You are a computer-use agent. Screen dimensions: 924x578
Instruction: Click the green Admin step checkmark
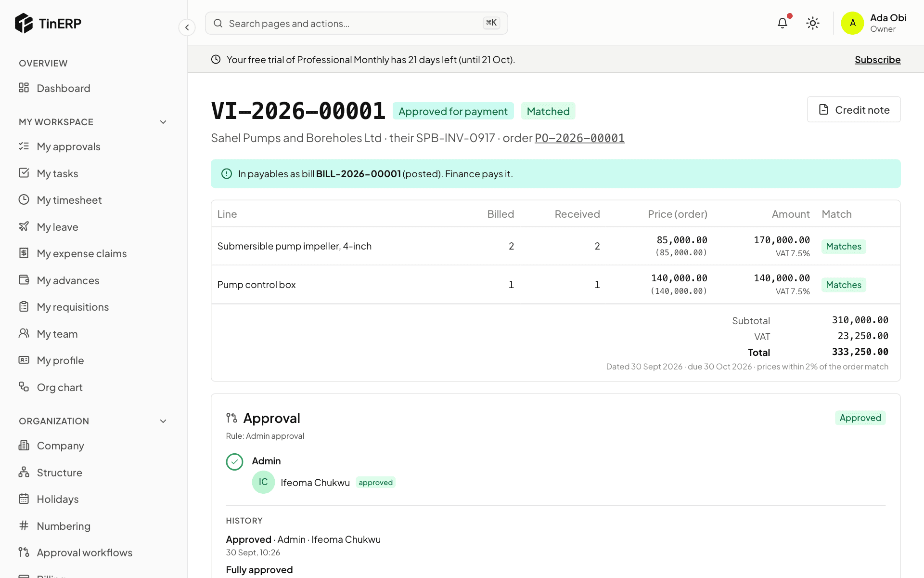234,462
